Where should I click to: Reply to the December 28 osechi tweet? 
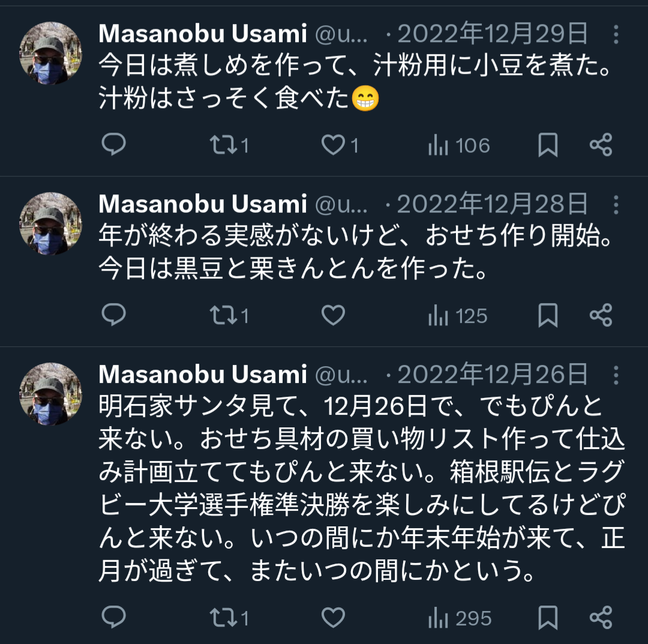(x=113, y=315)
